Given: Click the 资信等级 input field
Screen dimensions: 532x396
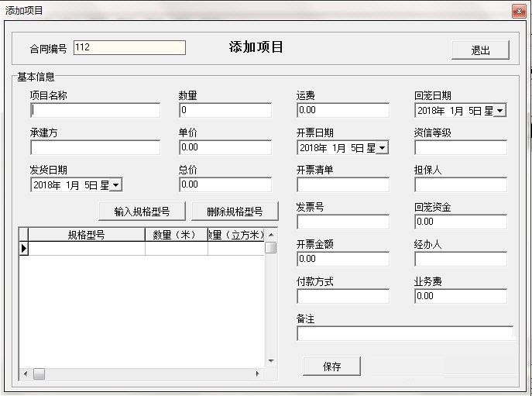Looking at the screenshot, I should 461,147.
